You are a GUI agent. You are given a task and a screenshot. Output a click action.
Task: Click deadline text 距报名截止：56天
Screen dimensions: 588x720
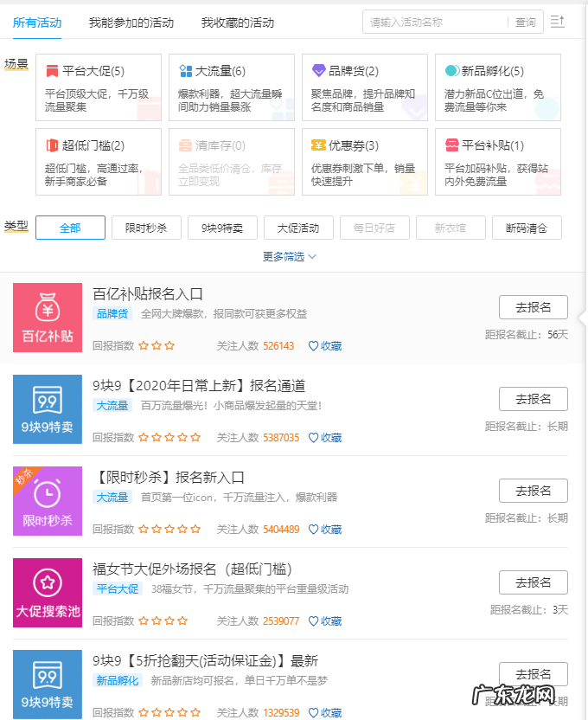click(x=527, y=335)
